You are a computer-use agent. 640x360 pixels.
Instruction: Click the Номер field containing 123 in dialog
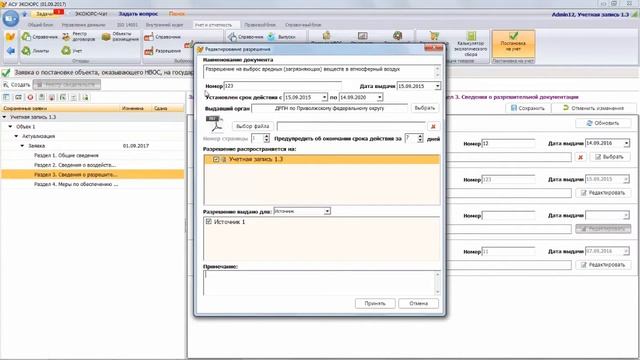(282, 86)
